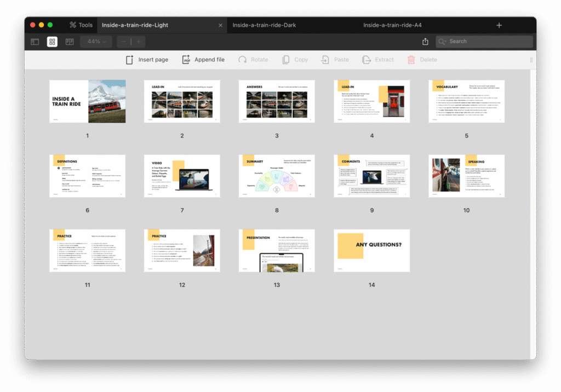Click the zoom out minus button
Screen dimensions: 561x392
pyautogui.click(x=124, y=42)
